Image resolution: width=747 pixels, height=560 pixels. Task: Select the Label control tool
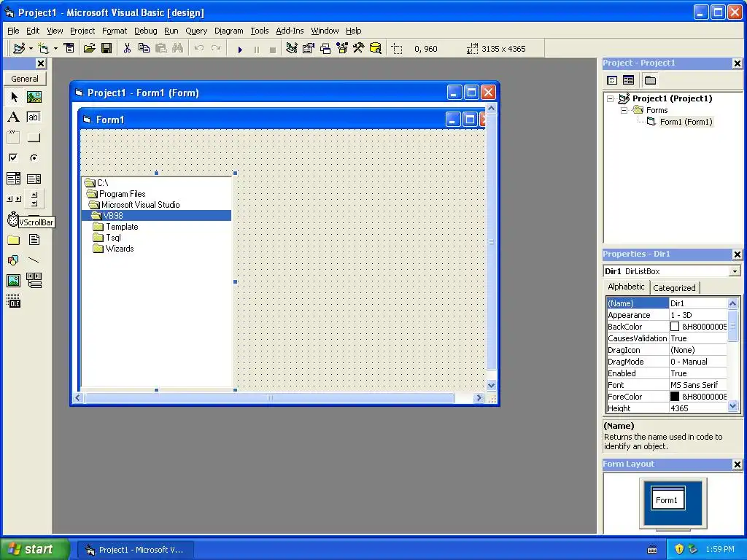pyautogui.click(x=14, y=117)
